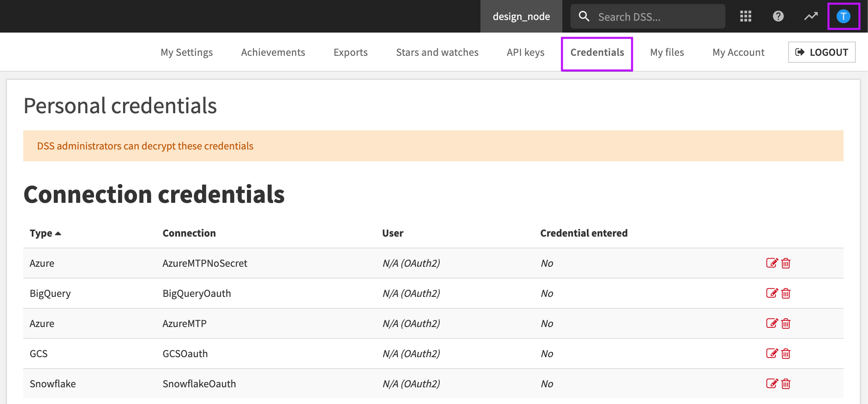The image size is (868, 404).
Task: Open Stars and watches tab
Action: (437, 52)
